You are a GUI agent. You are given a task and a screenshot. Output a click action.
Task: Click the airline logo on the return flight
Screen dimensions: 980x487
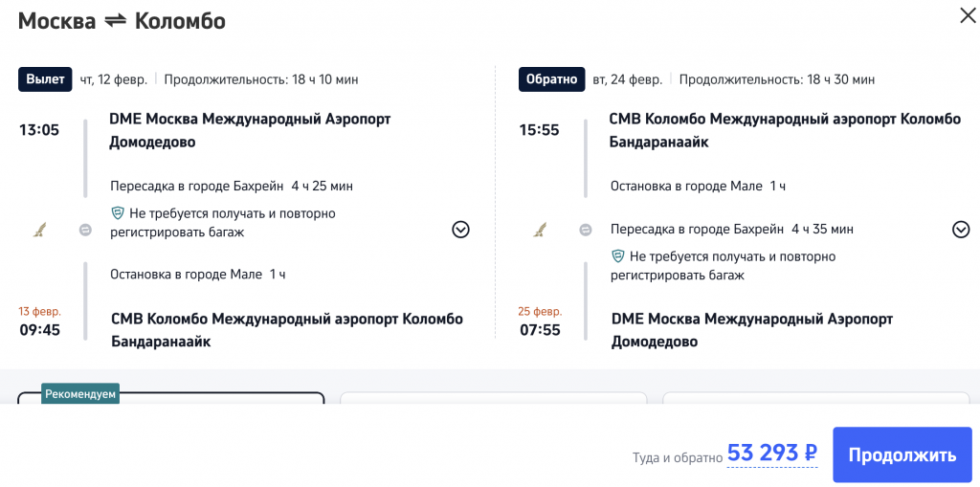click(542, 230)
